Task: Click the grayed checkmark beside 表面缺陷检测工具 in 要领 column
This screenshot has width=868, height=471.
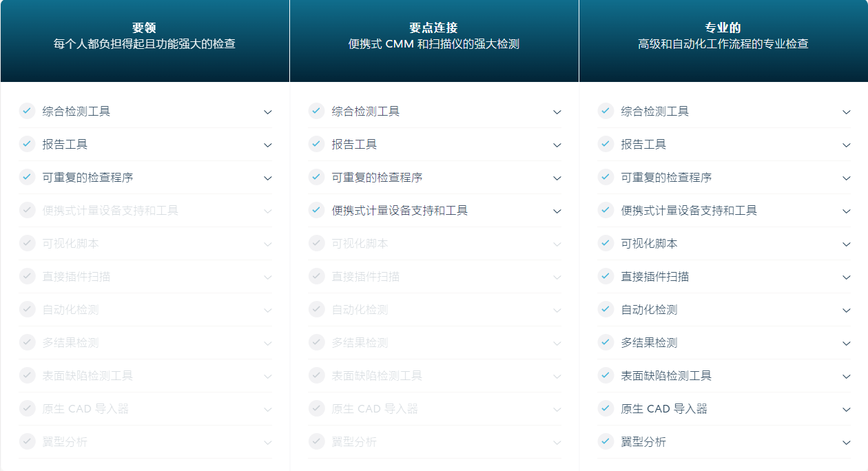Action: 28,376
